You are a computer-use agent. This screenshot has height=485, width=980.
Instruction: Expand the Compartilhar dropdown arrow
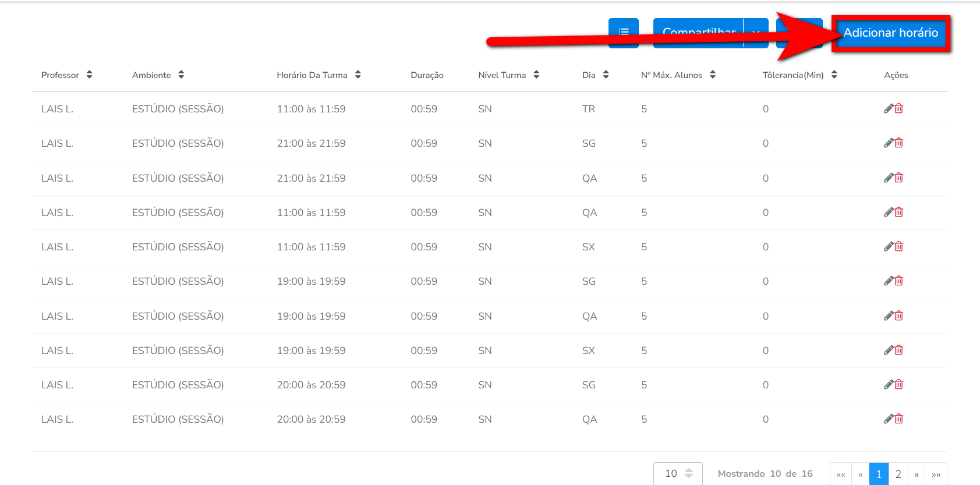(756, 33)
